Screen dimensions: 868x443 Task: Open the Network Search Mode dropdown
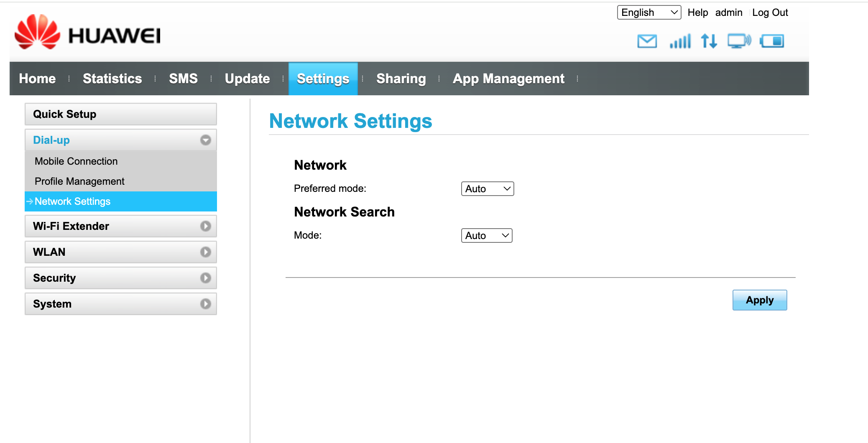(x=487, y=236)
